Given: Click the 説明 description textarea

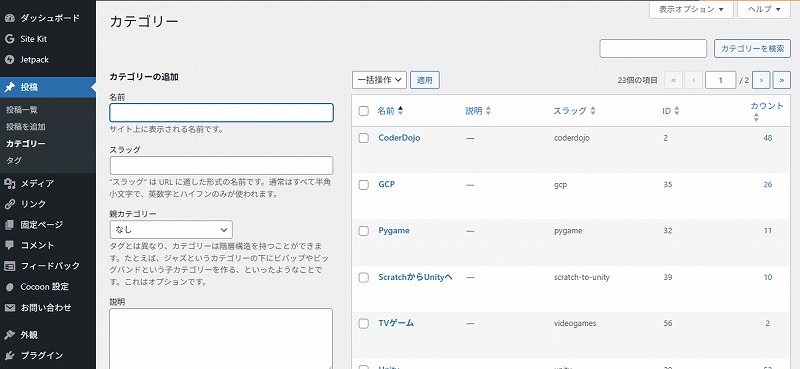Looking at the screenshot, I should [x=221, y=338].
